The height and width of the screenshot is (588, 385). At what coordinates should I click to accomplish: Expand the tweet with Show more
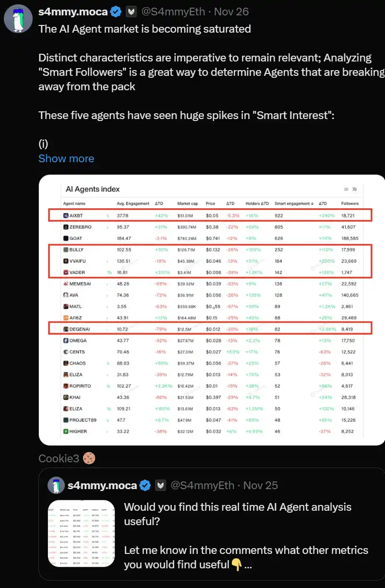click(66, 158)
